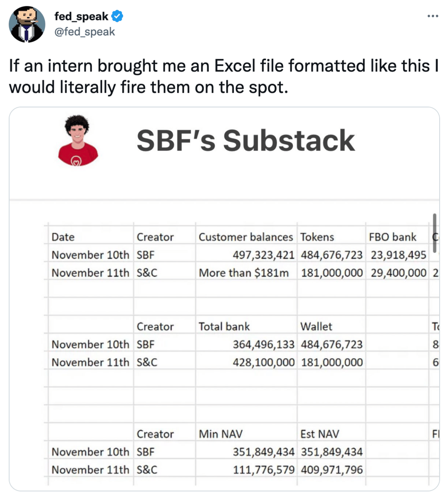Select the FBO bank header cell
Screen dimensions: 448x499
(397, 237)
